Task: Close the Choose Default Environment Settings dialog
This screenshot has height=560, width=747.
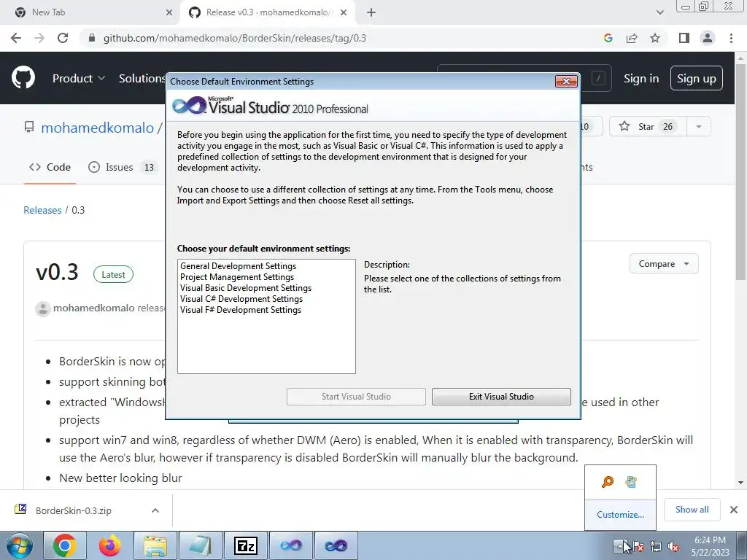Action: pyautogui.click(x=566, y=82)
